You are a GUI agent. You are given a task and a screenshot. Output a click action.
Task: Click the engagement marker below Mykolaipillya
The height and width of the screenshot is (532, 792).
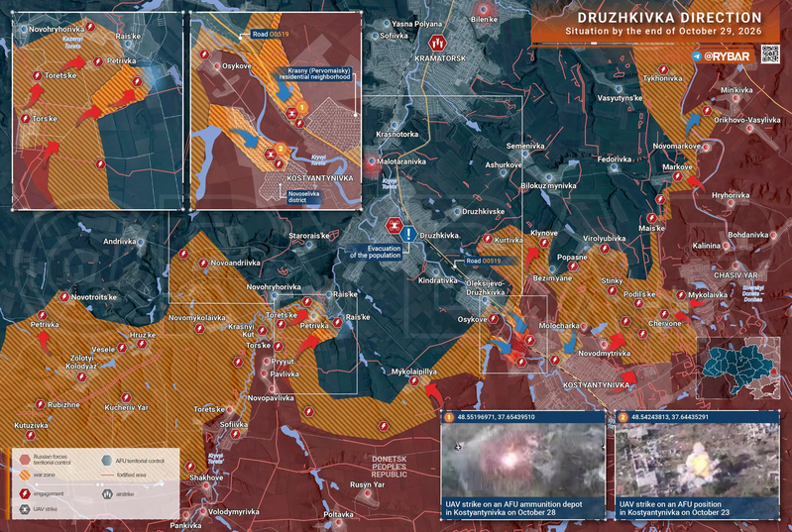point(414,381)
